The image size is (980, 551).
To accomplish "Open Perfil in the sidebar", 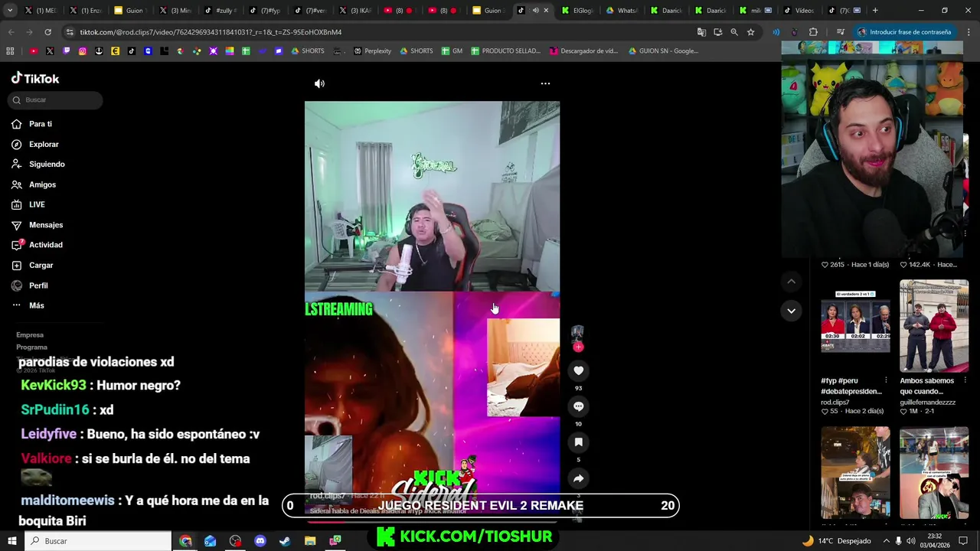I will [38, 285].
